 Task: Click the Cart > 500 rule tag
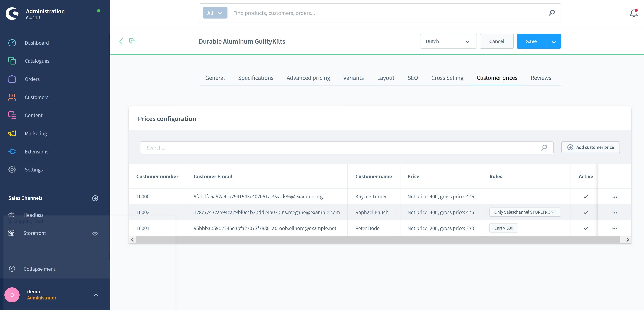[504, 228]
